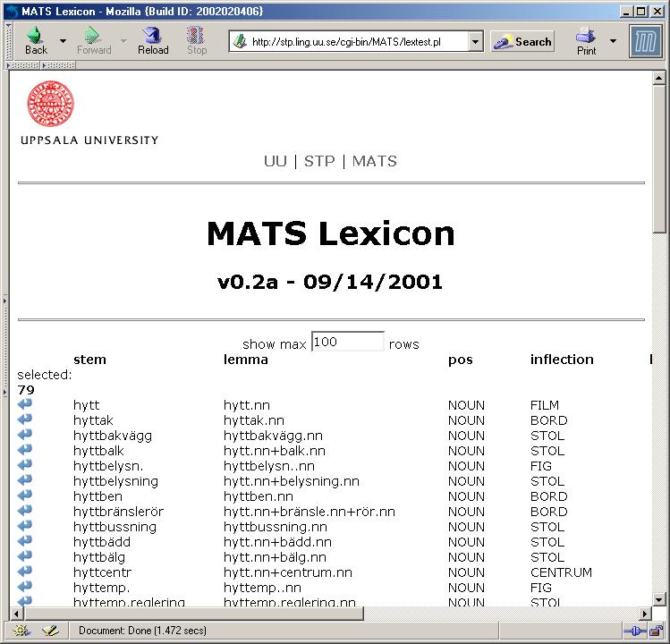Image resolution: width=670 pixels, height=644 pixels.
Task: Click the Search button
Action: [x=522, y=41]
